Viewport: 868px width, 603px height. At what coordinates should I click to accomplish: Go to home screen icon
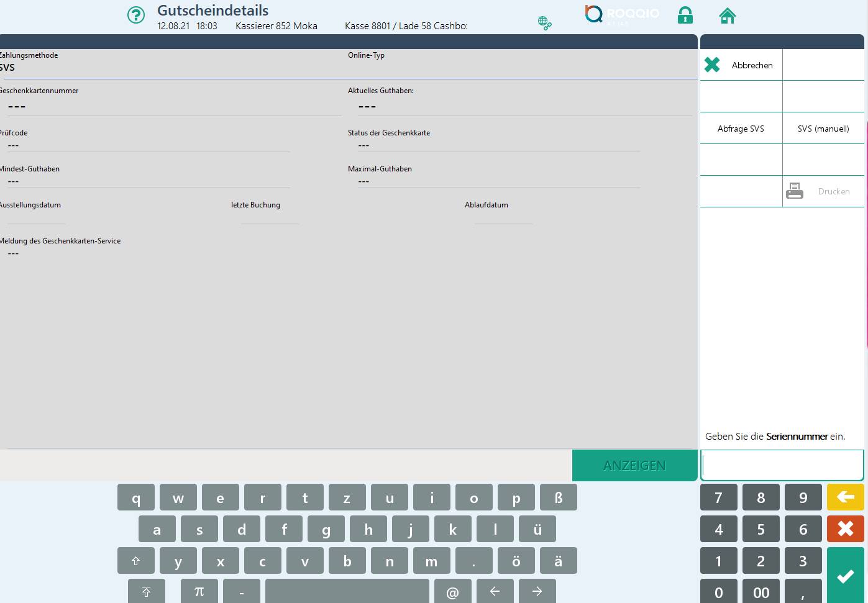[x=727, y=16]
